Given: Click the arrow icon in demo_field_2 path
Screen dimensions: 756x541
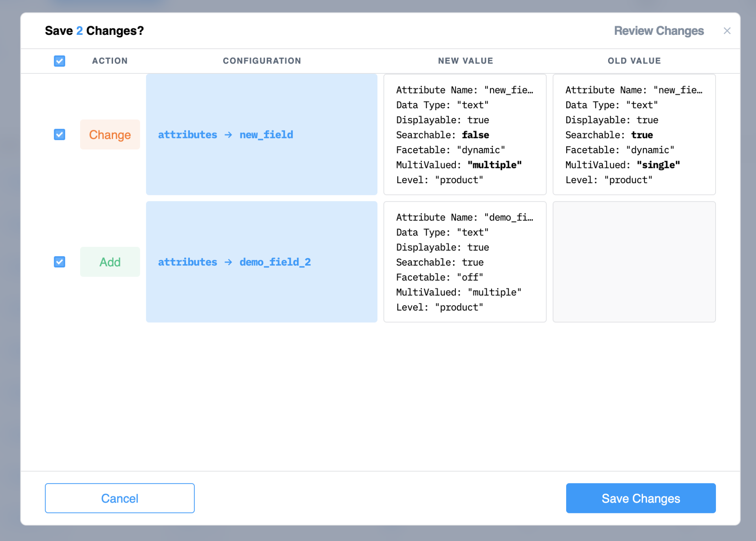Looking at the screenshot, I should tap(228, 262).
